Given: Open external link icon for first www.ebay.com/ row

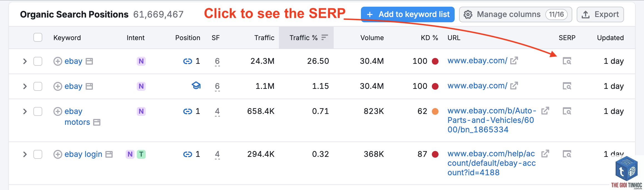Looking at the screenshot, I should click(514, 60).
